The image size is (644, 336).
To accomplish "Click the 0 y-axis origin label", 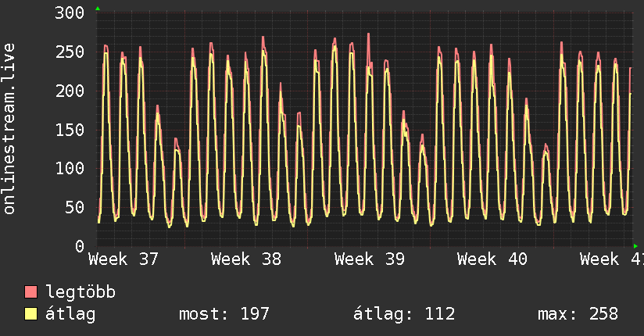I will point(80,246).
